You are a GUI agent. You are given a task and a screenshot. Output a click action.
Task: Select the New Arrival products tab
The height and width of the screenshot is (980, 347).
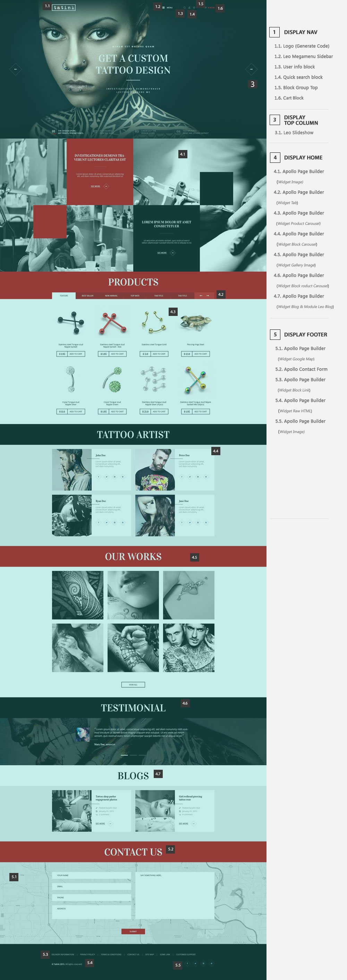click(x=111, y=295)
